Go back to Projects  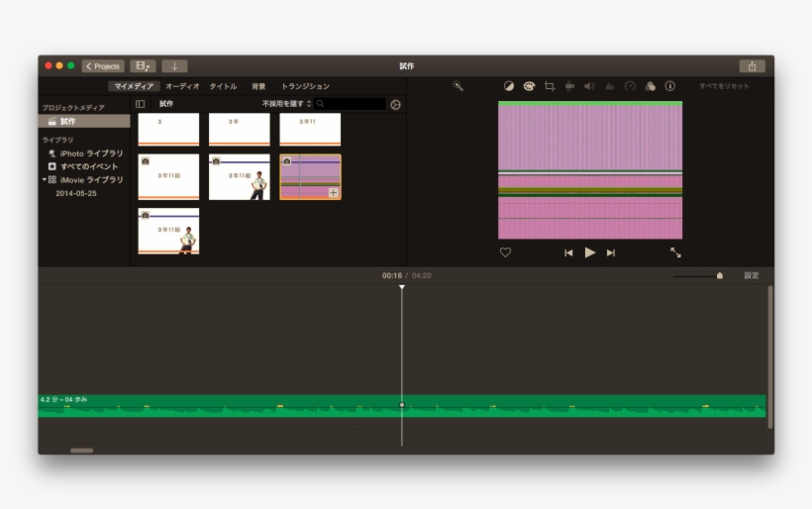[x=103, y=66]
